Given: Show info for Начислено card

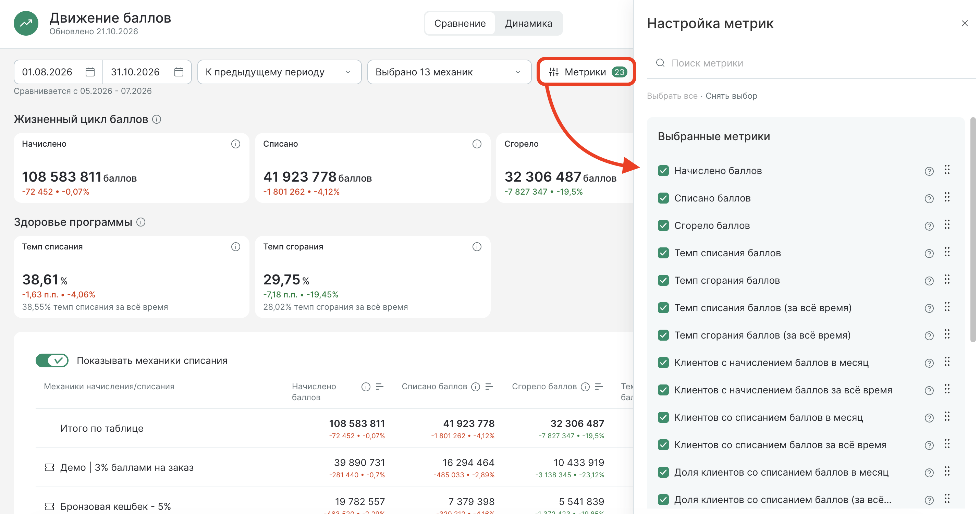Looking at the screenshot, I should pos(236,144).
